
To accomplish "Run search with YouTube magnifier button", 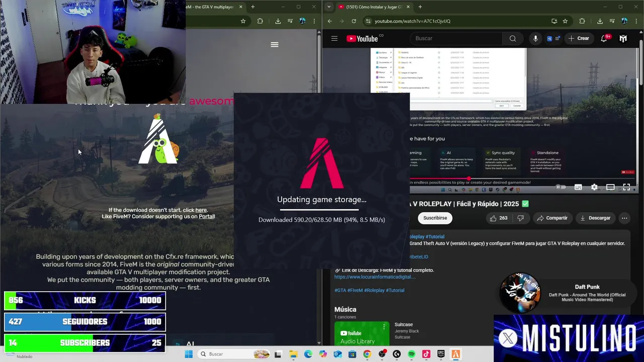I will [x=512, y=38].
